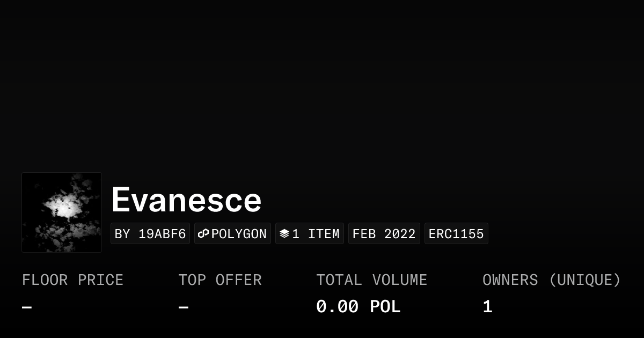Image resolution: width=644 pixels, height=338 pixels.
Task: Click the TOTAL VOLUME heading
Action: click(x=371, y=280)
